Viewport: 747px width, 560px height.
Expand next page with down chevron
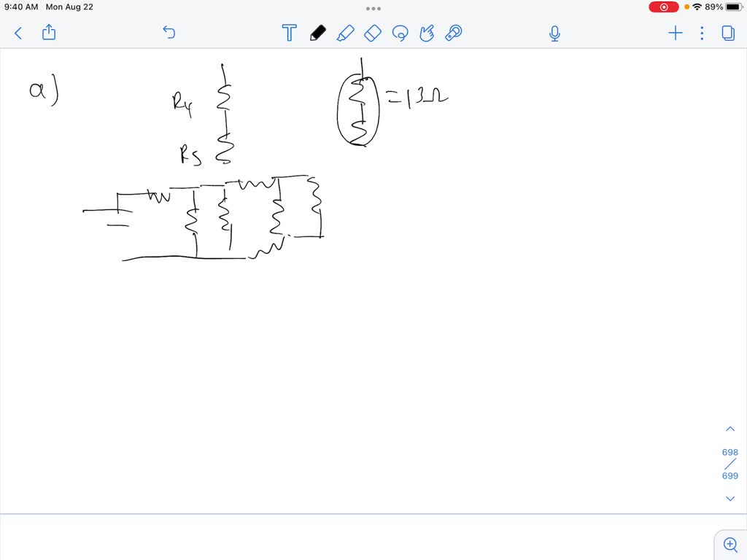730,498
